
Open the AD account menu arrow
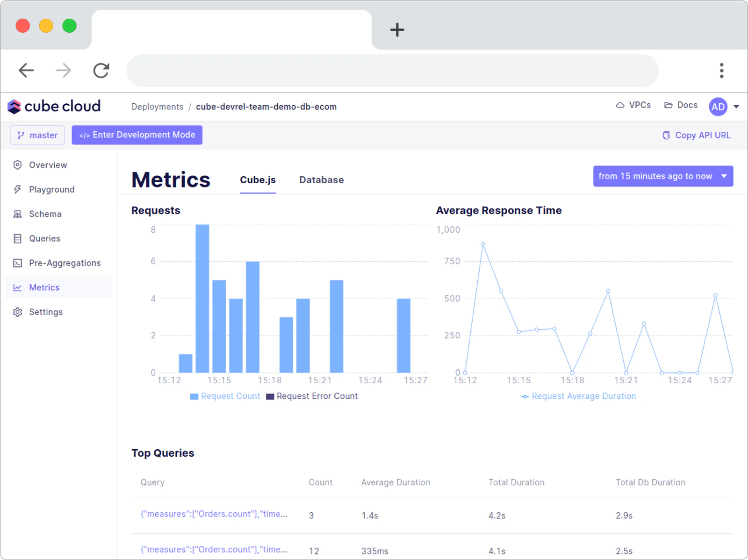pyautogui.click(x=736, y=107)
